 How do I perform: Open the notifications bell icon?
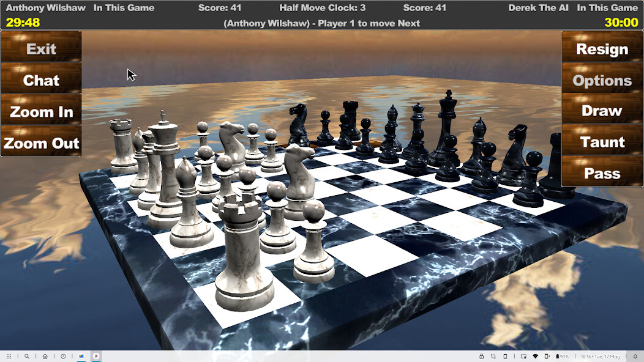pos(635,356)
